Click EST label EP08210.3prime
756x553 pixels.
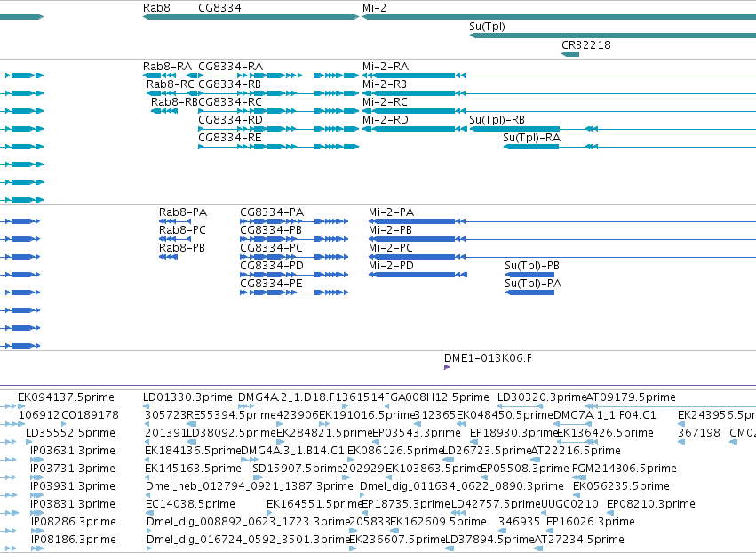[651, 504]
